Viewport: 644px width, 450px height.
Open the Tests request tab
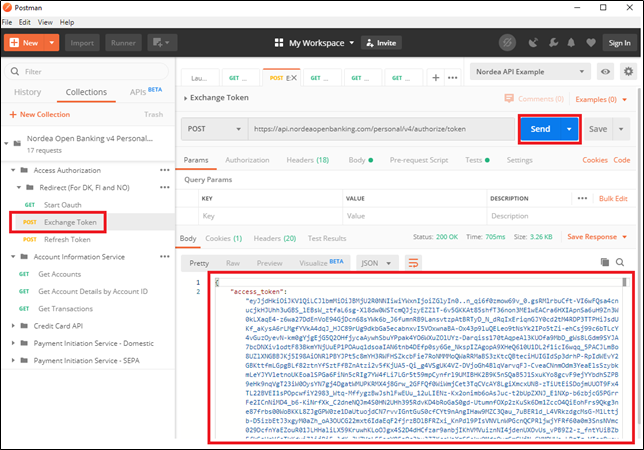tap(477, 160)
